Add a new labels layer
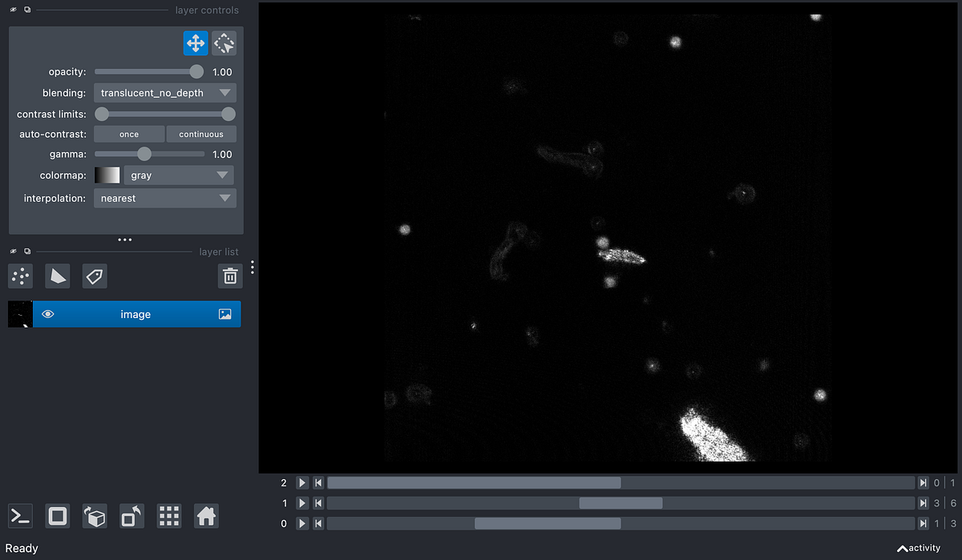 pos(94,276)
